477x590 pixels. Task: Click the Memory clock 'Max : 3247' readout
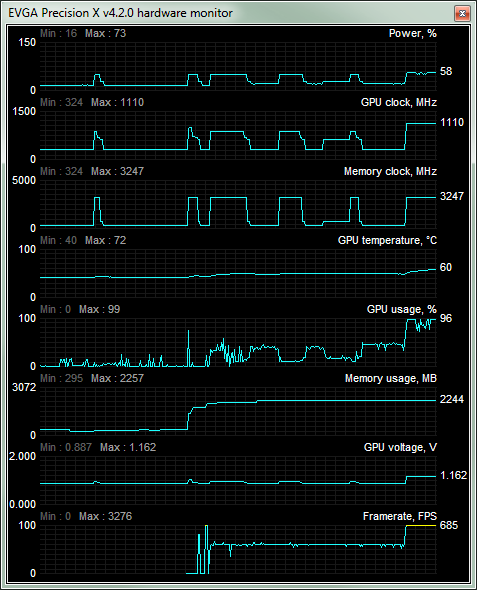(117, 171)
